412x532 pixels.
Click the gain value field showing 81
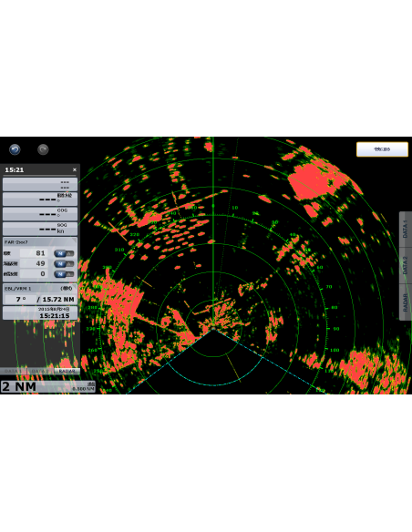click(x=35, y=253)
